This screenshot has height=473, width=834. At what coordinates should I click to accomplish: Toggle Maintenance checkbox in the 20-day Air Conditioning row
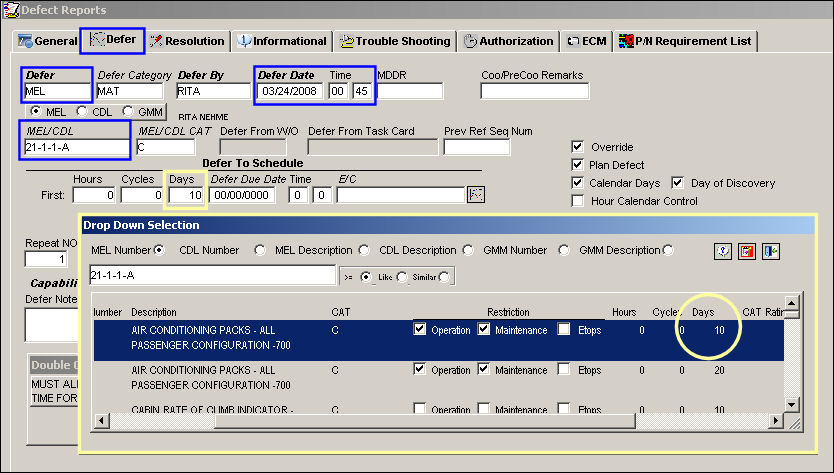tap(483, 369)
